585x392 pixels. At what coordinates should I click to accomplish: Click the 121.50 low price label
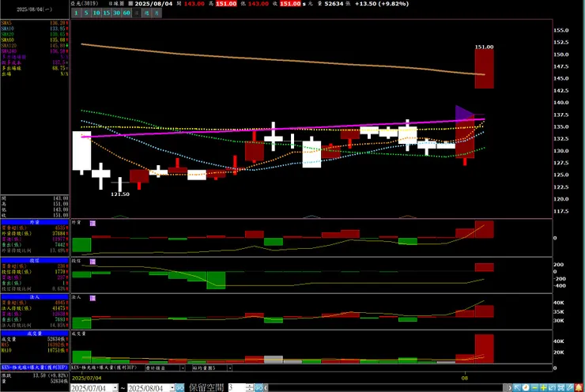click(x=120, y=194)
